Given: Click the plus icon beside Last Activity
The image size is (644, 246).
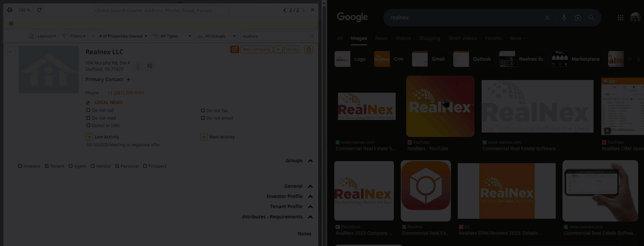Looking at the screenshot, I should click(x=89, y=137).
